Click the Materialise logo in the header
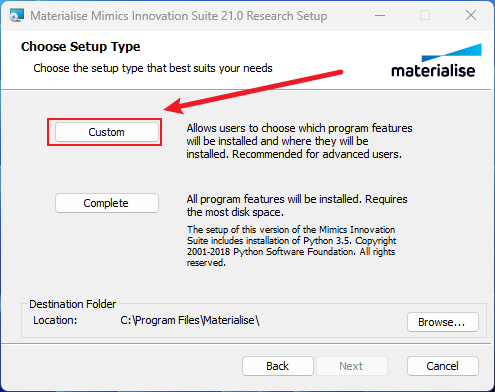 [x=436, y=61]
